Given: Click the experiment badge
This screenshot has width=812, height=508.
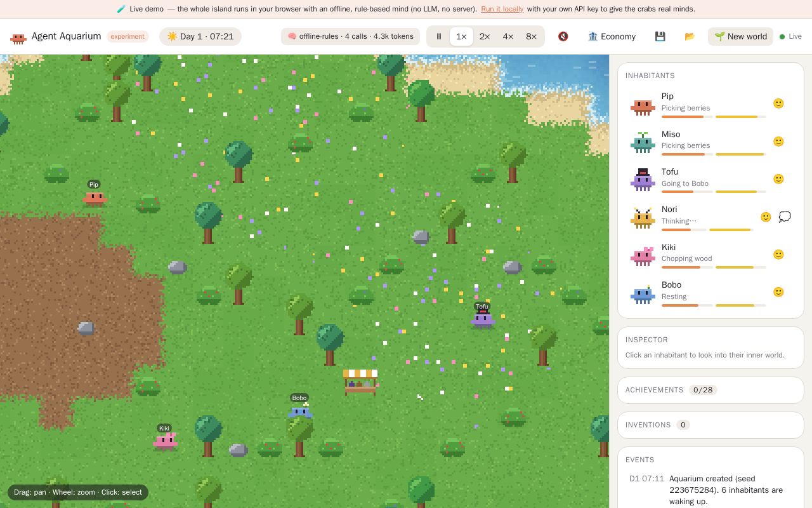Looking at the screenshot, I should pyautogui.click(x=128, y=36).
